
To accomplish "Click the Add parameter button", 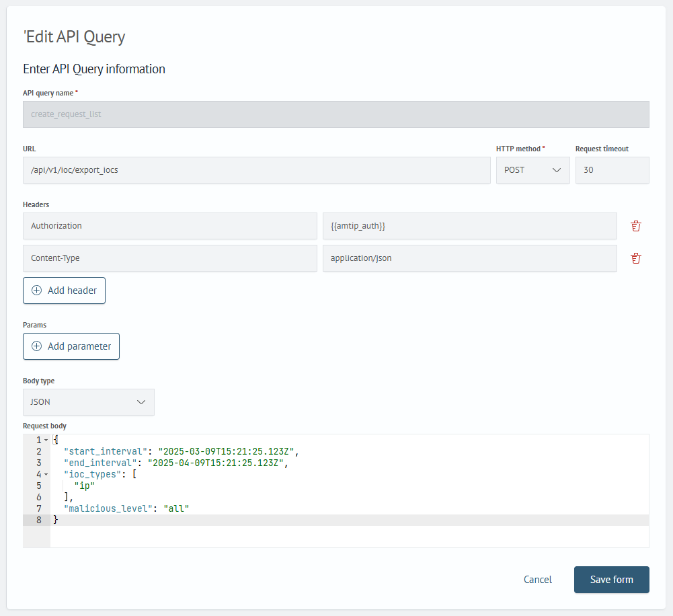I will [x=71, y=346].
